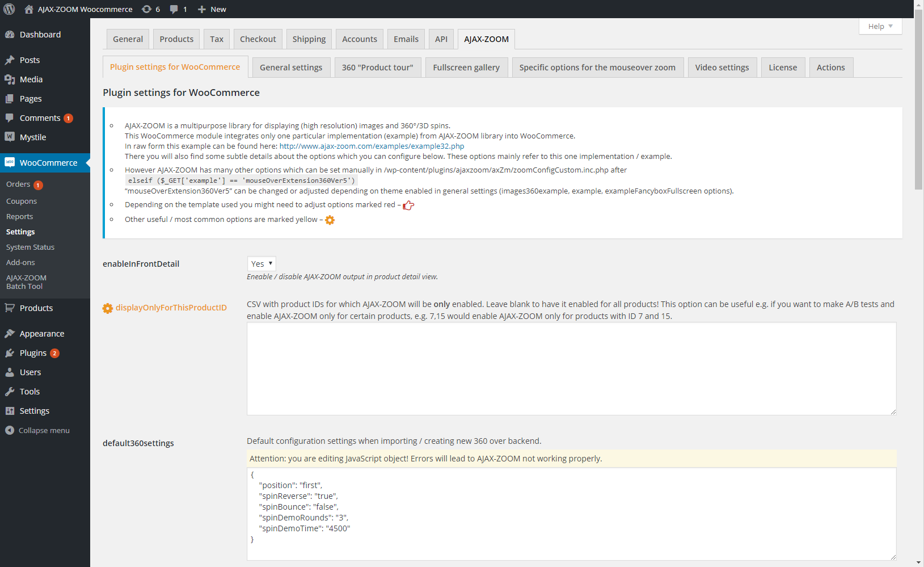Click gear icon beside displayOnlyForThisProductID
The height and width of the screenshot is (567, 924).
tap(108, 308)
